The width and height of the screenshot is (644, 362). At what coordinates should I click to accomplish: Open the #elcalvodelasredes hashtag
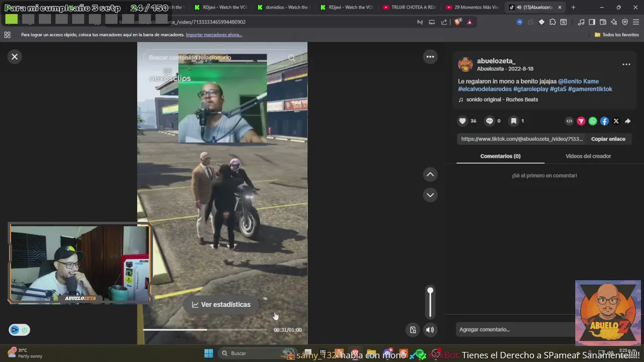485,89
